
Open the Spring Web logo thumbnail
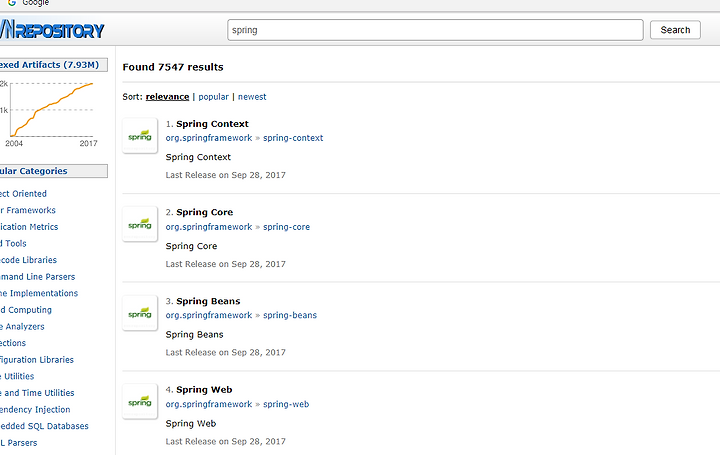coord(140,401)
